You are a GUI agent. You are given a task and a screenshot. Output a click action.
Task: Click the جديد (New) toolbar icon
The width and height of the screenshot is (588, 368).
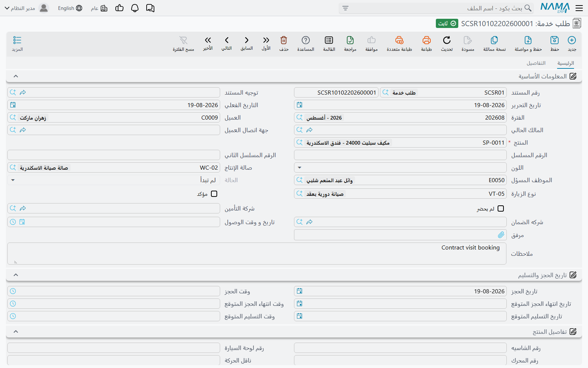(572, 40)
